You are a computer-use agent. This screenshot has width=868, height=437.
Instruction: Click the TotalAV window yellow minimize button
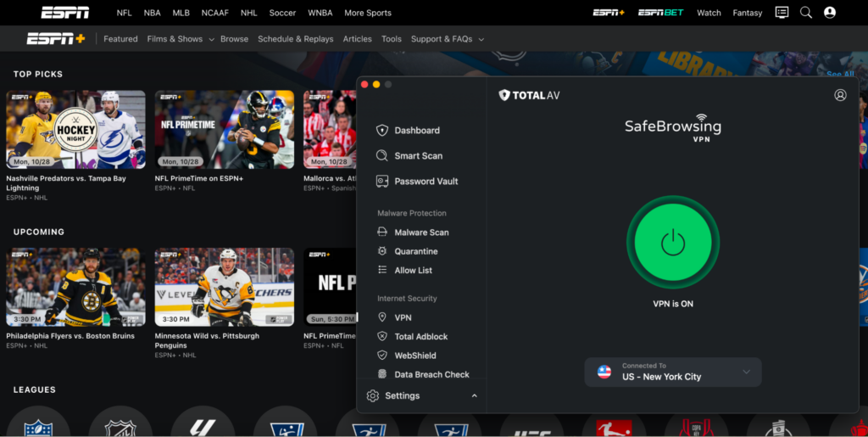(376, 84)
